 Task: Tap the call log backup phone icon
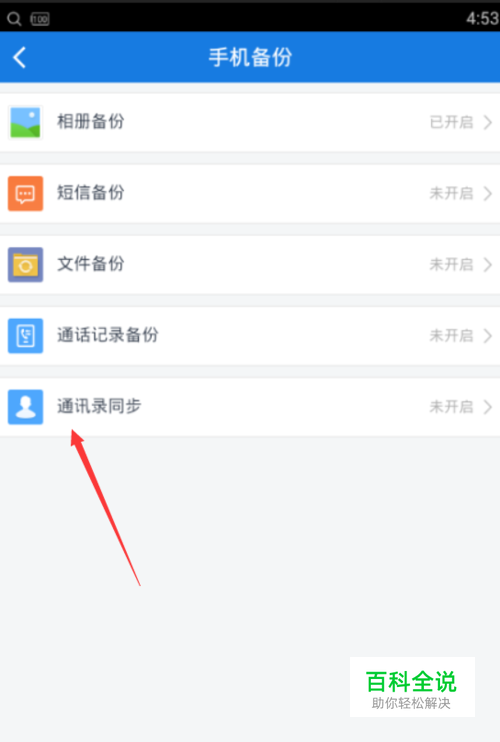pyautogui.click(x=26, y=336)
